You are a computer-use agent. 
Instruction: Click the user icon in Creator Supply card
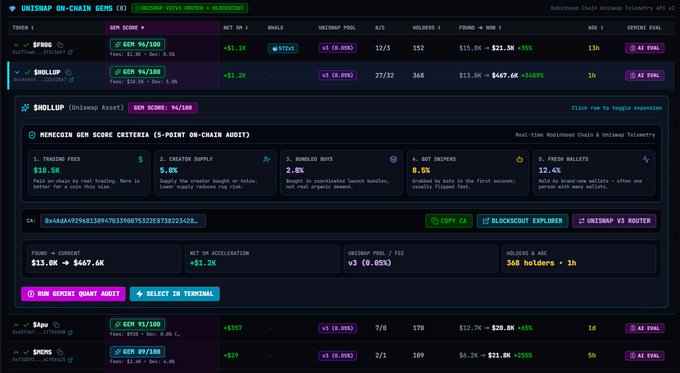click(x=266, y=159)
